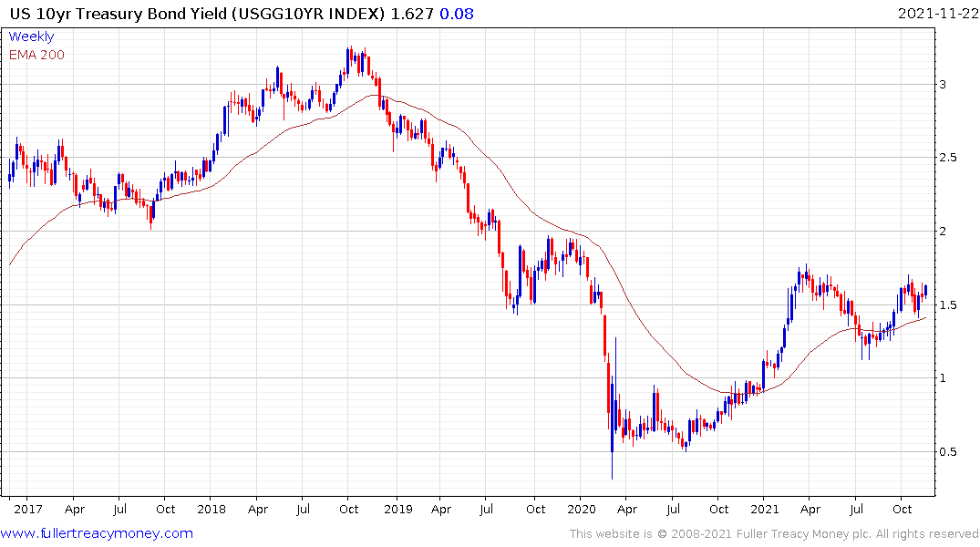Click the date '2021-11-22'
980x547 pixels.
coord(938,14)
